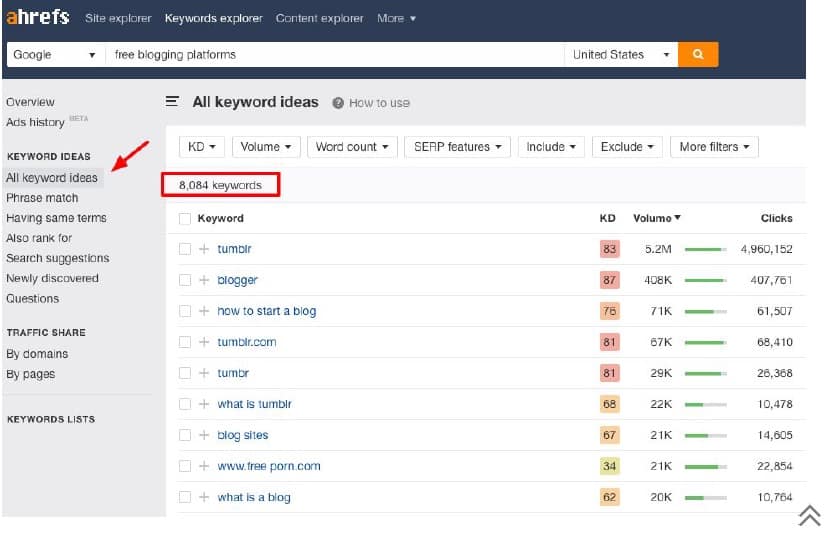Open the SERP features filter dropdown
The image size is (831, 540).
[457, 147]
